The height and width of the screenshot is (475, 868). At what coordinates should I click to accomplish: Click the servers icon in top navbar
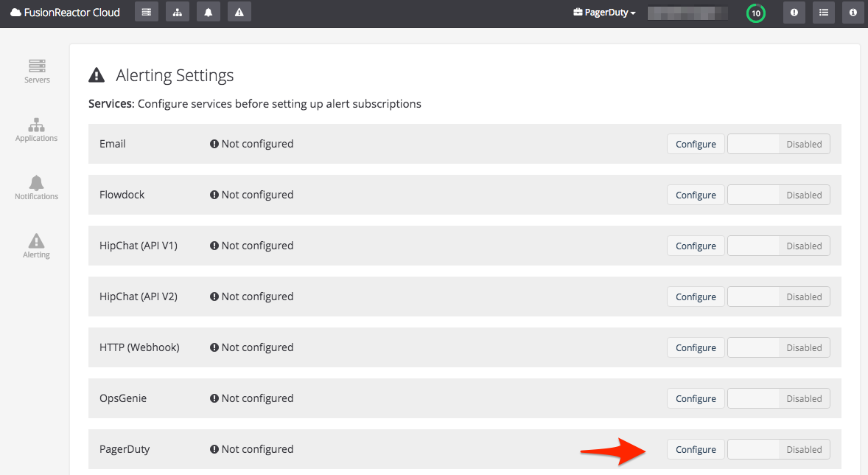(147, 13)
